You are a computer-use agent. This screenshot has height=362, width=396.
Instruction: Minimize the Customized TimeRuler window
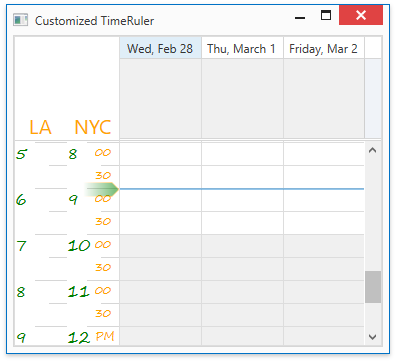[300, 17]
